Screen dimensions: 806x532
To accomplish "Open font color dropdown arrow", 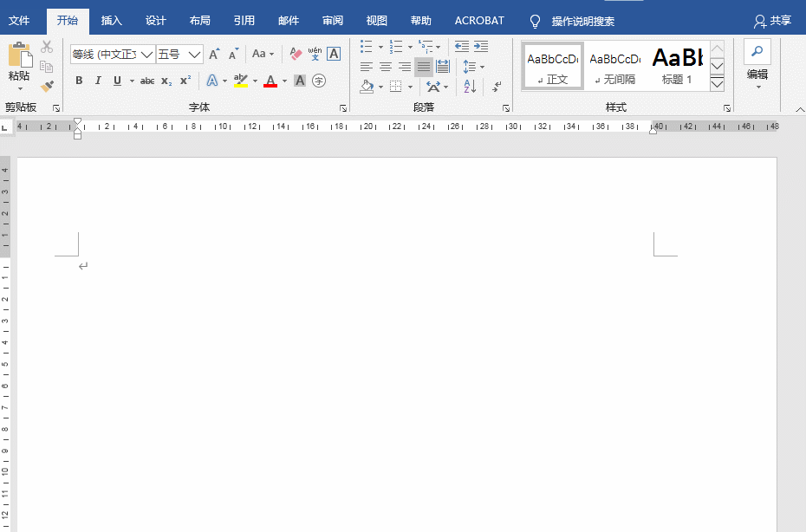I will coord(284,81).
